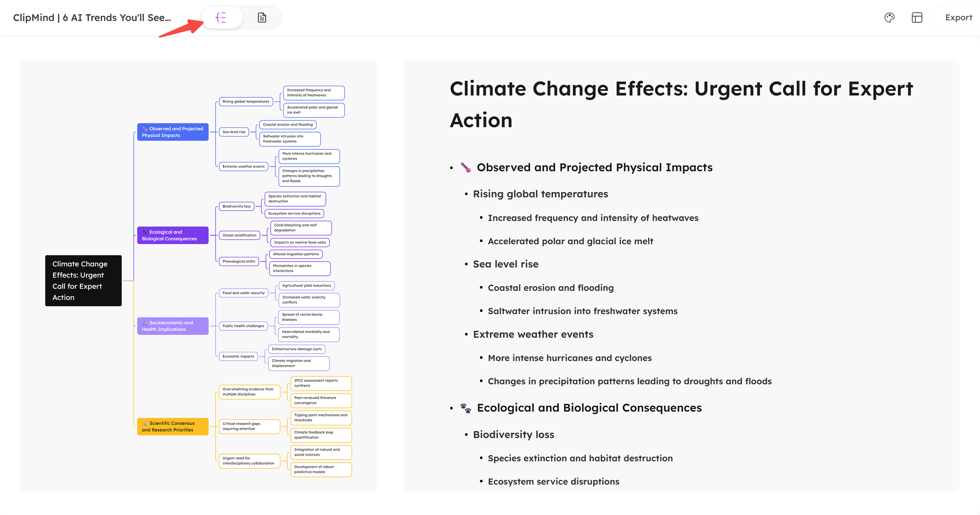Open the color theme palette icon
The height and width of the screenshot is (515, 980).
pyautogui.click(x=889, y=18)
